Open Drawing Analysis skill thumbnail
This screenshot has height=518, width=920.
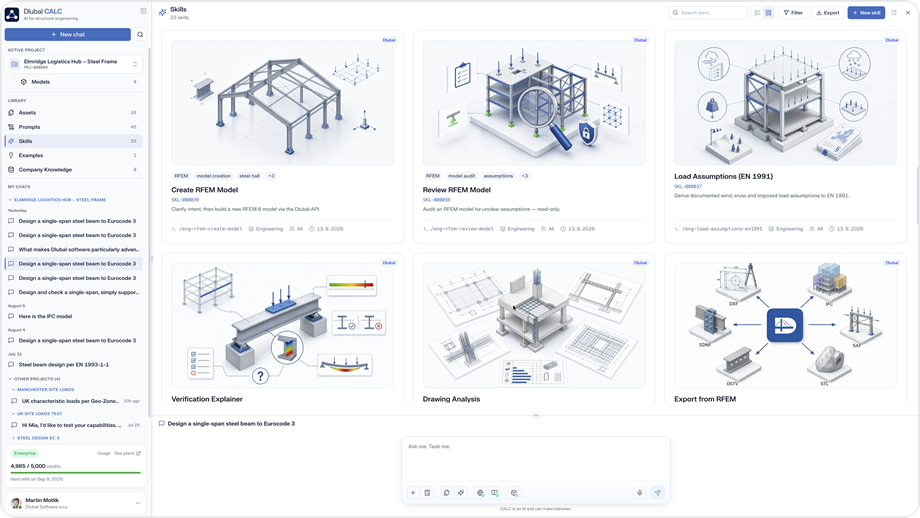click(534, 326)
